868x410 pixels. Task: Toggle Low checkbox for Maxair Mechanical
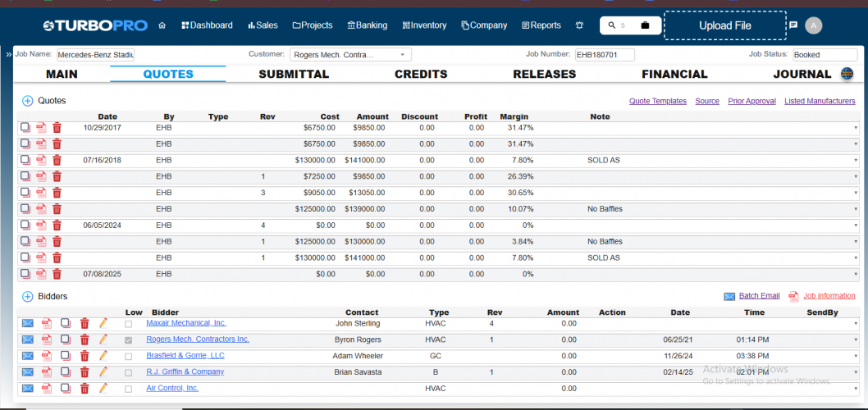tap(129, 324)
